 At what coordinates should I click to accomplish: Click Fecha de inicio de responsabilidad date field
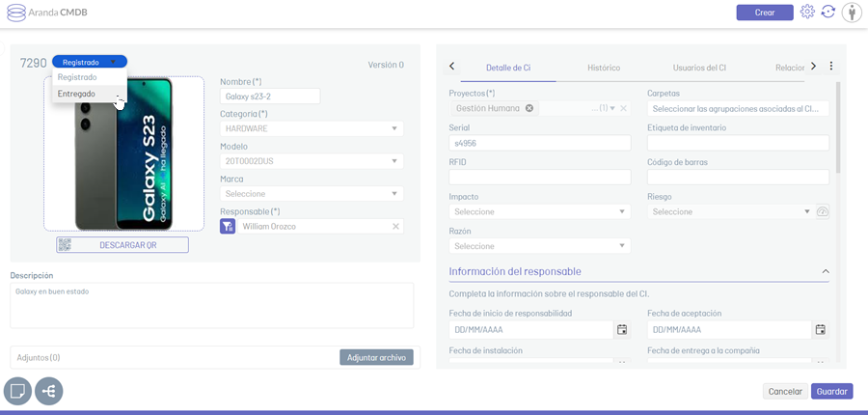point(530,330)
